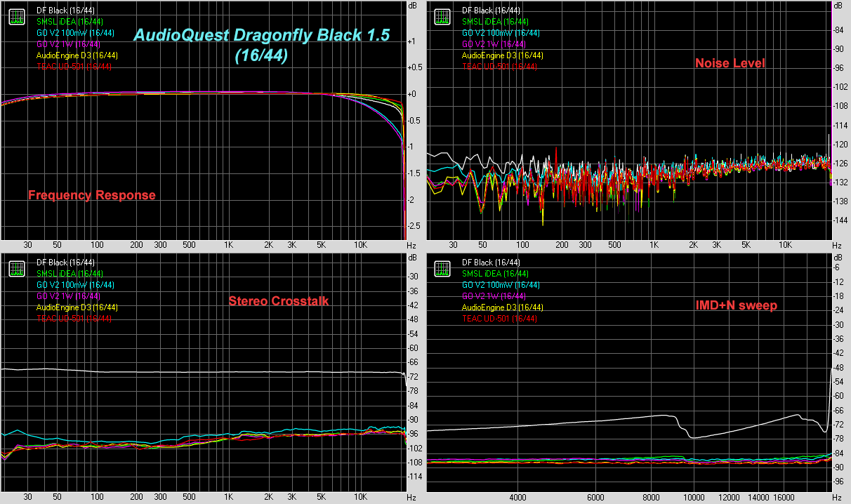Click the 16000 Hz axis label

tap(785, 498)
